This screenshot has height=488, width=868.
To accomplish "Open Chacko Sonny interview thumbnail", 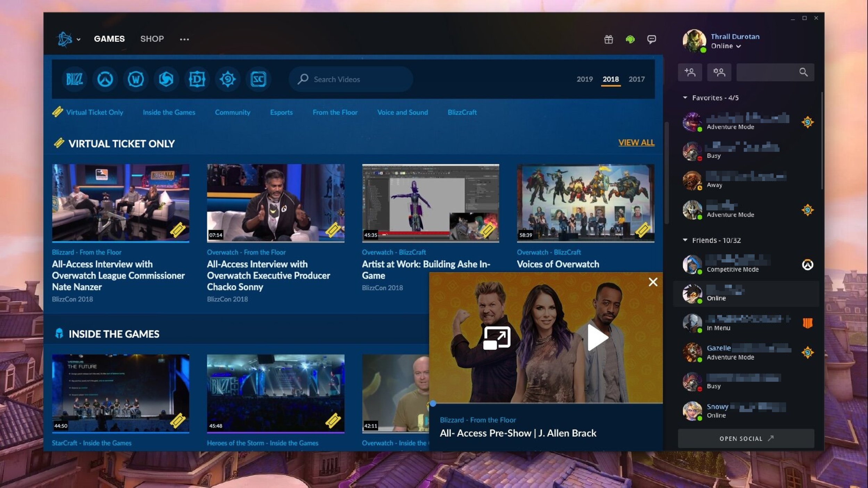I will (276, 203).
